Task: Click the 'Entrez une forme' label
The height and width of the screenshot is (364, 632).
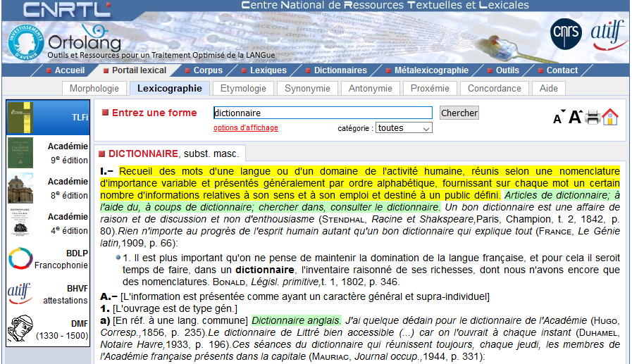Action: (x=154, y=113)
